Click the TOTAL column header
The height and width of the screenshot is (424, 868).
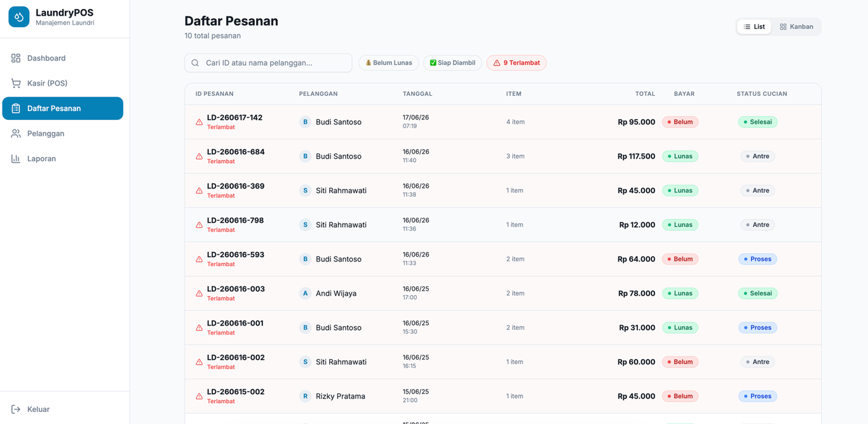point(645,94)
